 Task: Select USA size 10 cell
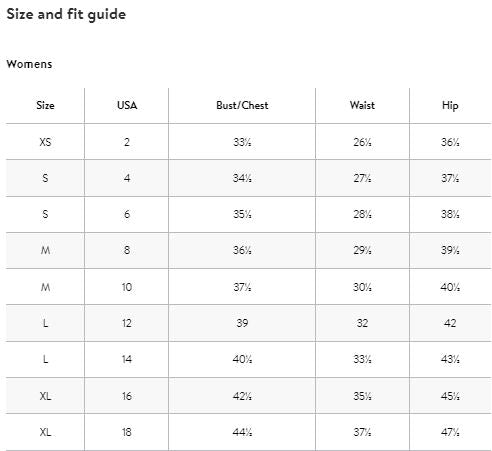tap(127, 287)
